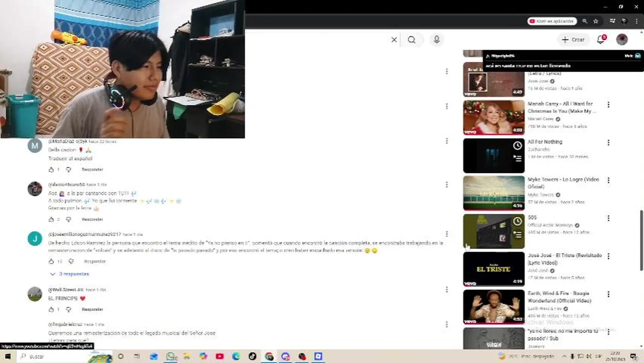Open the Mariah Carey video thumbnail
Image resolution: width=644 pixels, height=363 pixels.
click(494, 117)
